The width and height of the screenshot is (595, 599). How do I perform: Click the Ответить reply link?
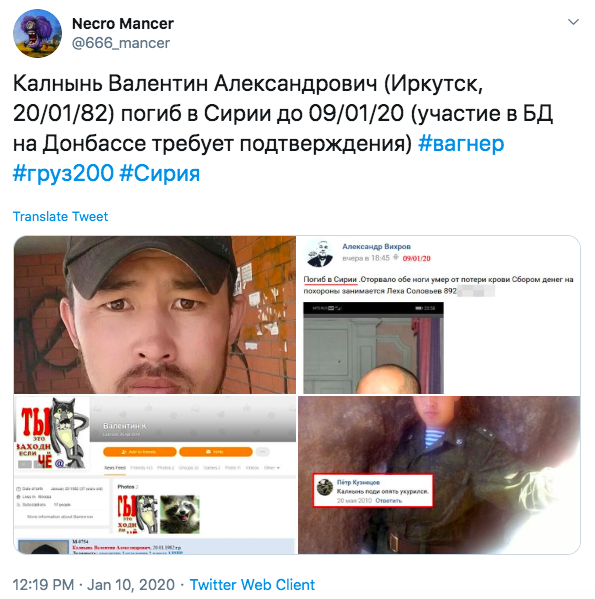(388, 500)
